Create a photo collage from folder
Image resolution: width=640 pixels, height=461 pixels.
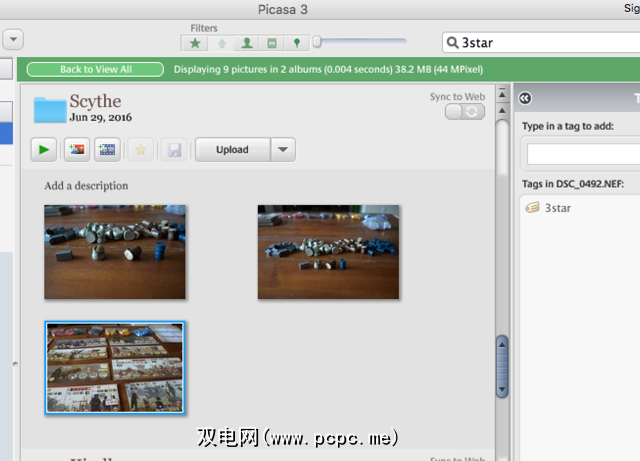coord(77,149)
